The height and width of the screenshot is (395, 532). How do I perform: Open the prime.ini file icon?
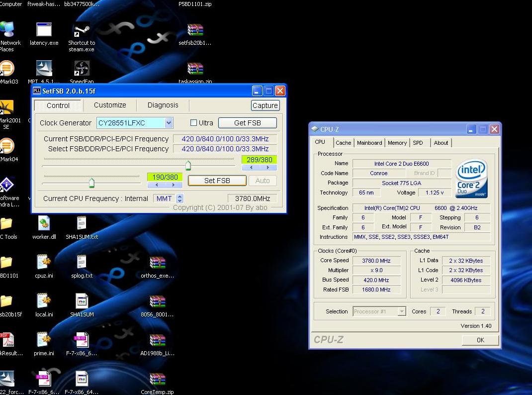(x=44, y=340)
